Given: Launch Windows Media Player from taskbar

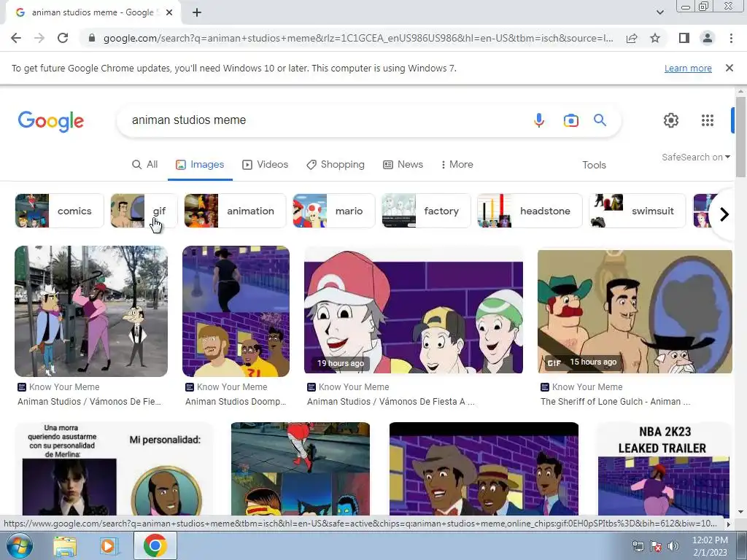Looking at the screenshot, I should click(x=109, y=545).
